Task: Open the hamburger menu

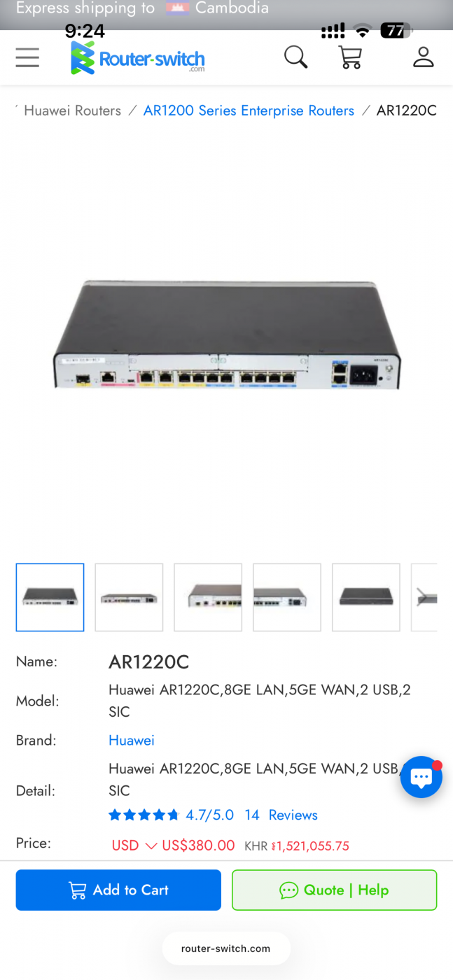Action: point(27,57)
